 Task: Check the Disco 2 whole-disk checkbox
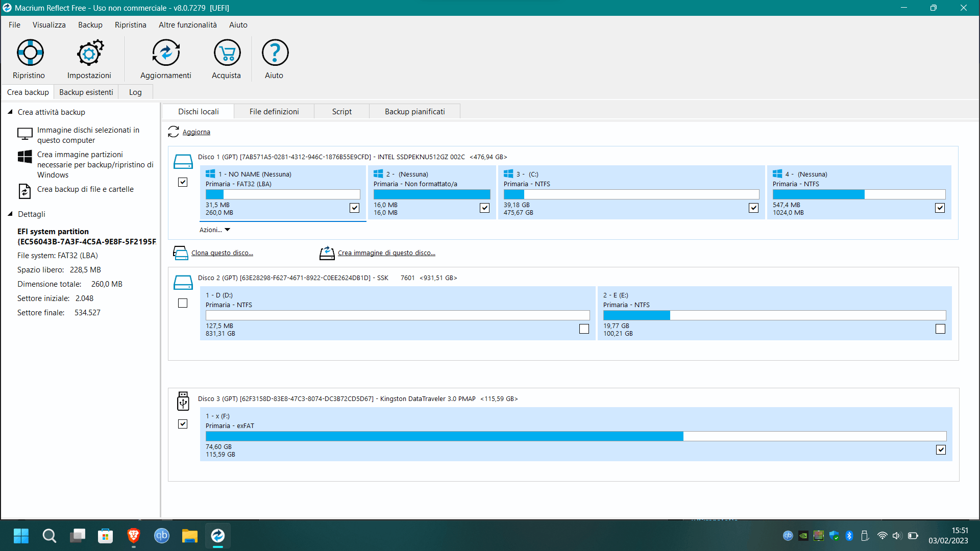point(183,303)
